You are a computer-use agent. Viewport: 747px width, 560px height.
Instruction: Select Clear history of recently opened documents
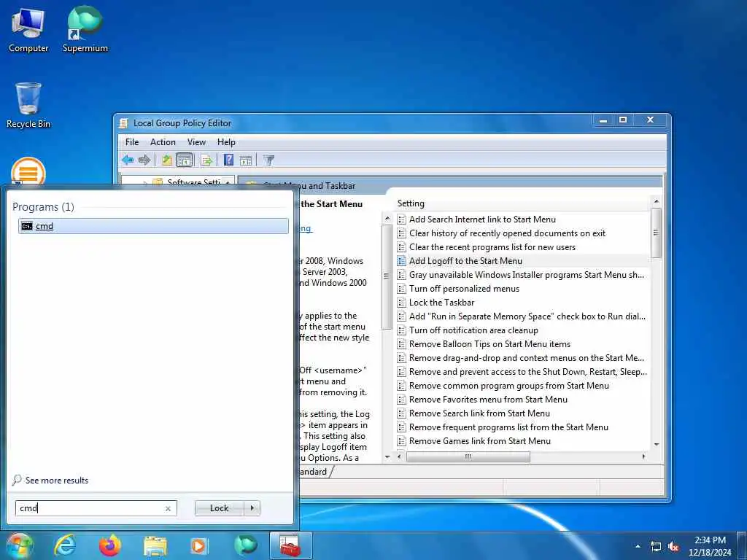click(x=507, y=233)
